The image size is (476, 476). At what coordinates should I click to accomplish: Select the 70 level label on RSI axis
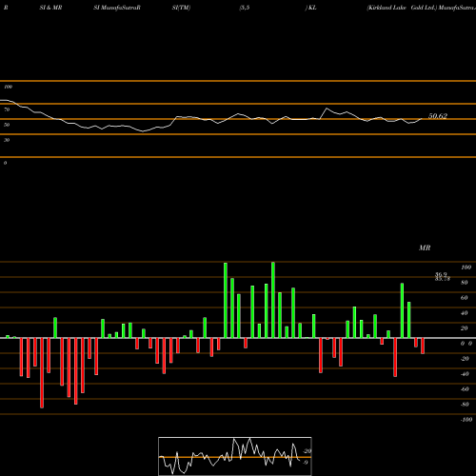pos(7,109)
